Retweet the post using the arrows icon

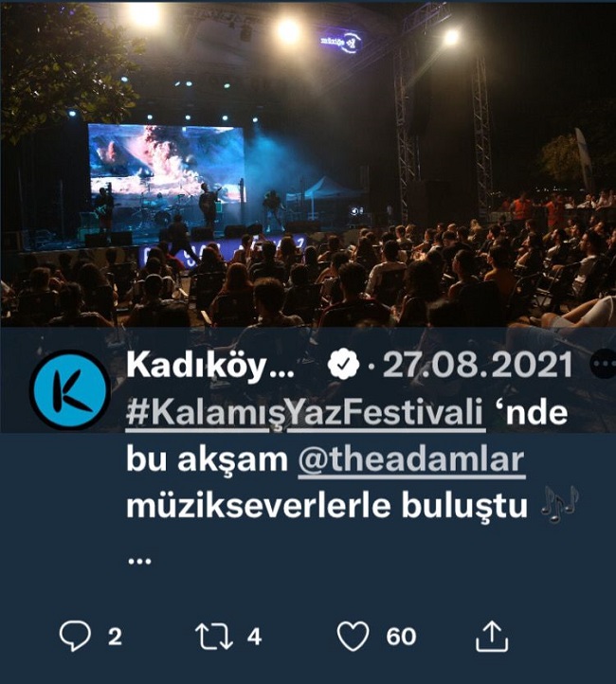pyautogui.click(x=214, y=637)
